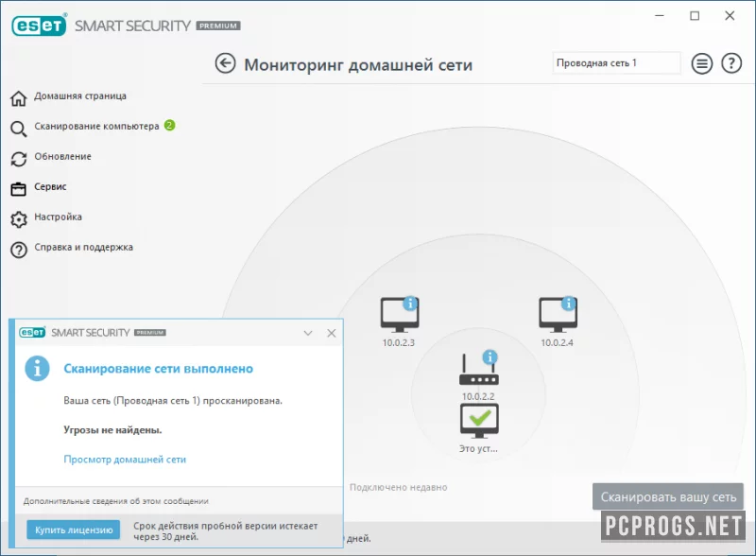Collapse the notification with chevron arrow

[308, 333]
